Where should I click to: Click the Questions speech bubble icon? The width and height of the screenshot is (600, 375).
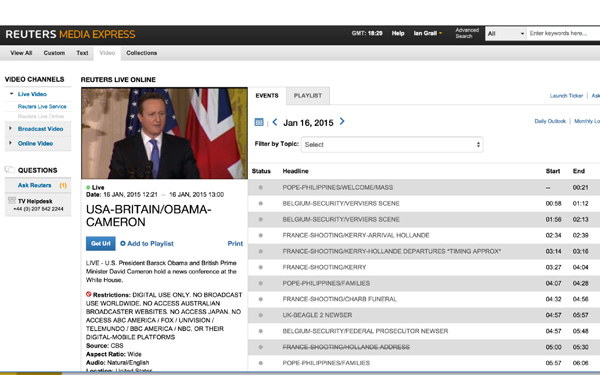[10, 170]
